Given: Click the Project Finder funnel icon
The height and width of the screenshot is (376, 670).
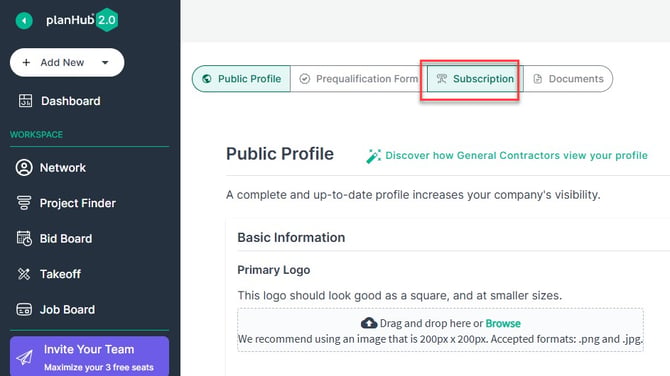Looking at the screenshot, I should [x=24, y=203].
